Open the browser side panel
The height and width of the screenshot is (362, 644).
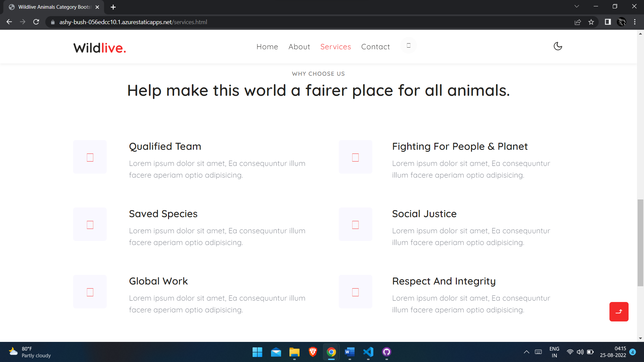click(x=608, y=22)
